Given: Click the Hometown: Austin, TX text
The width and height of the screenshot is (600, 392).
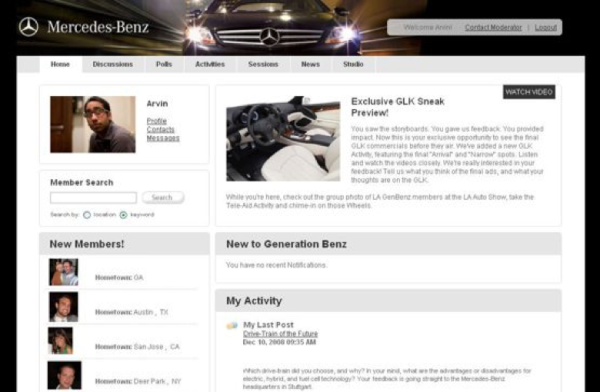Looking at the screenshot, I should click(x=132, y=312).
